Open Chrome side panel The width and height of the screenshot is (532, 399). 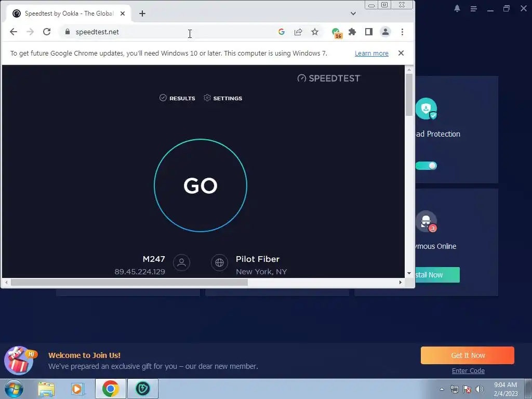369,32
